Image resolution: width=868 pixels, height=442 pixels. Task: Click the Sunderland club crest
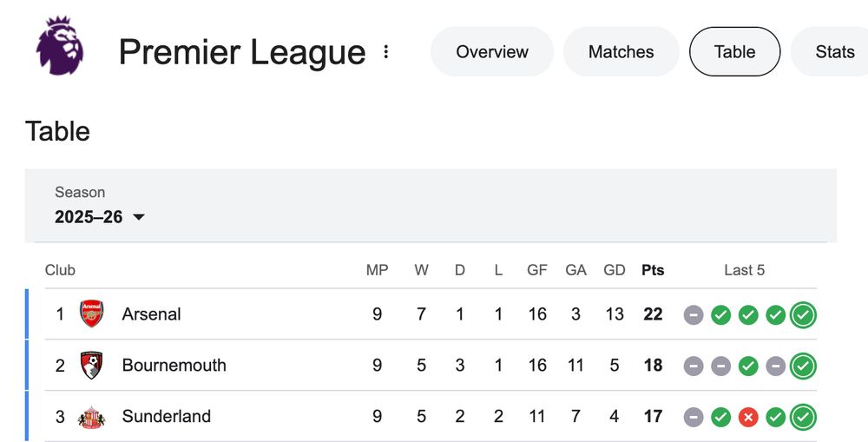91,417
